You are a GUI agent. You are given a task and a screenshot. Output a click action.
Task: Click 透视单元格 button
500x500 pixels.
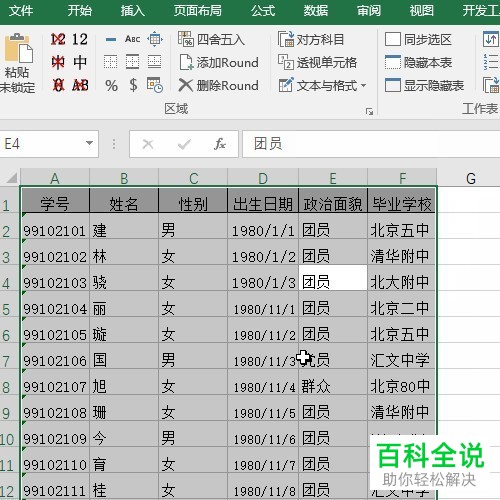coord(317,62)
